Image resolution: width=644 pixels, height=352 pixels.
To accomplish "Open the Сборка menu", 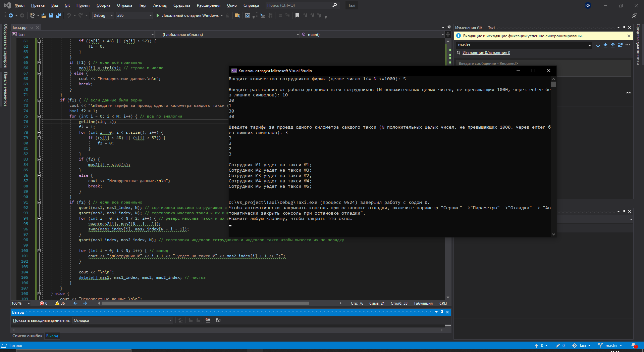I will click(103, 5).
